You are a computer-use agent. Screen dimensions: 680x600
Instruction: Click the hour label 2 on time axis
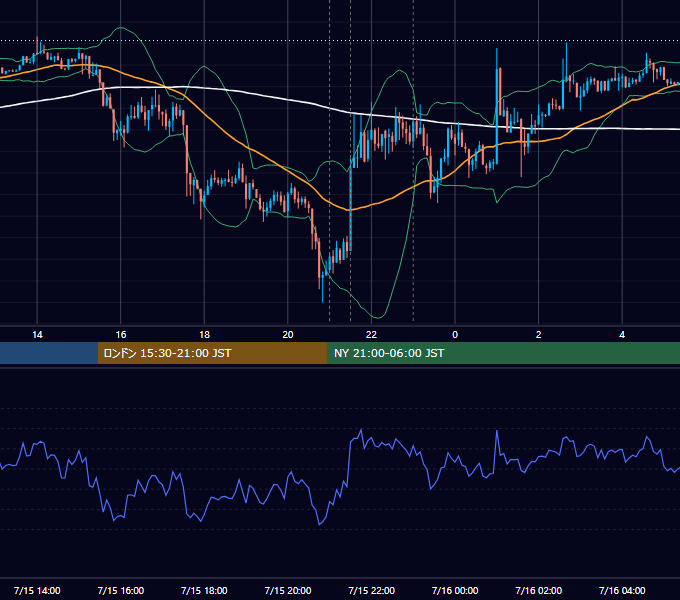[539, 334]
